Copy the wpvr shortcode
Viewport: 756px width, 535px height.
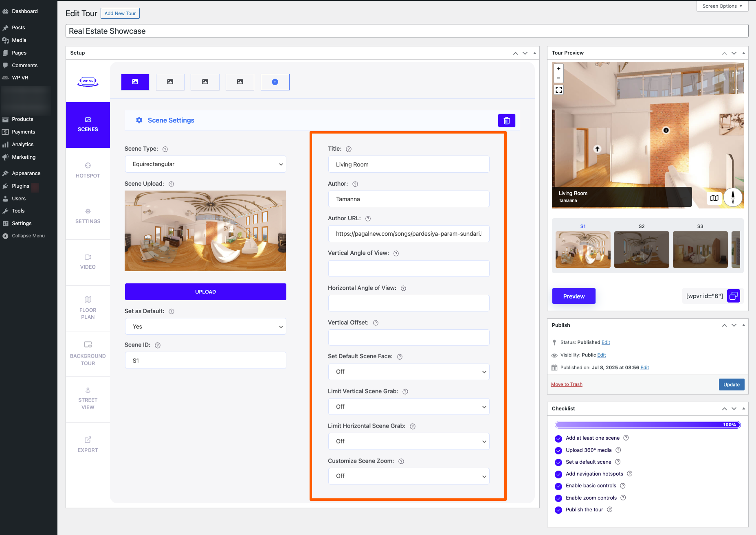pos(733,296)
